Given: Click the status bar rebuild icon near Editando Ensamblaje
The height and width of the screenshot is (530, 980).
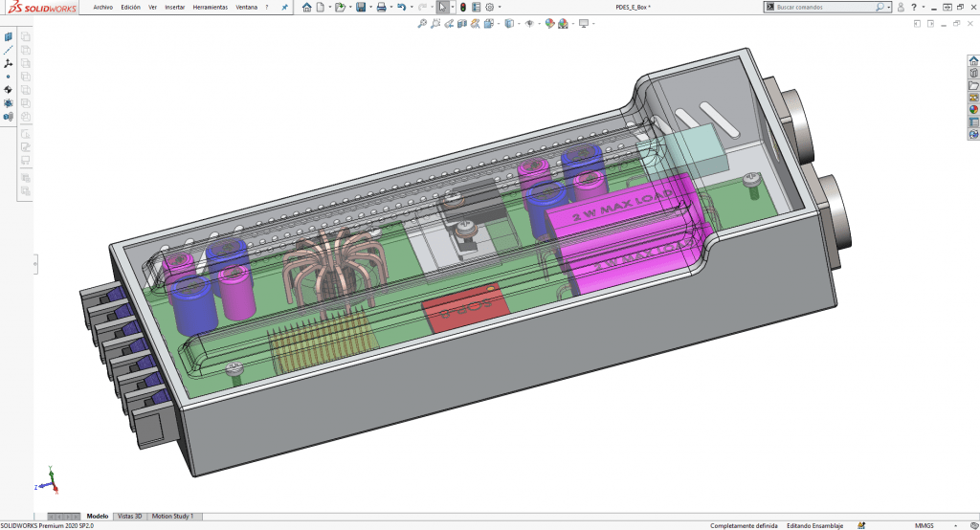Looking at the screenshot, I should [861, 525].
